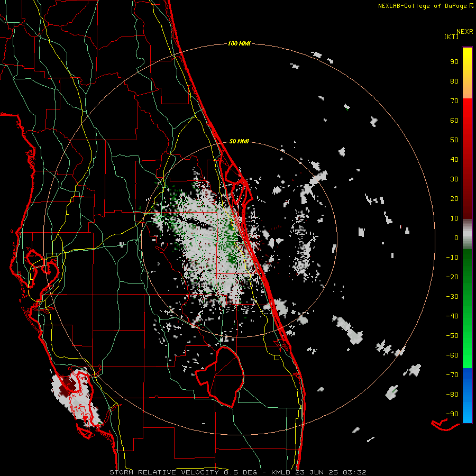The width and height of the screenshot is (476, 476).
Task: Pick the bright red segment of the color bar
Action: point(467,112)
